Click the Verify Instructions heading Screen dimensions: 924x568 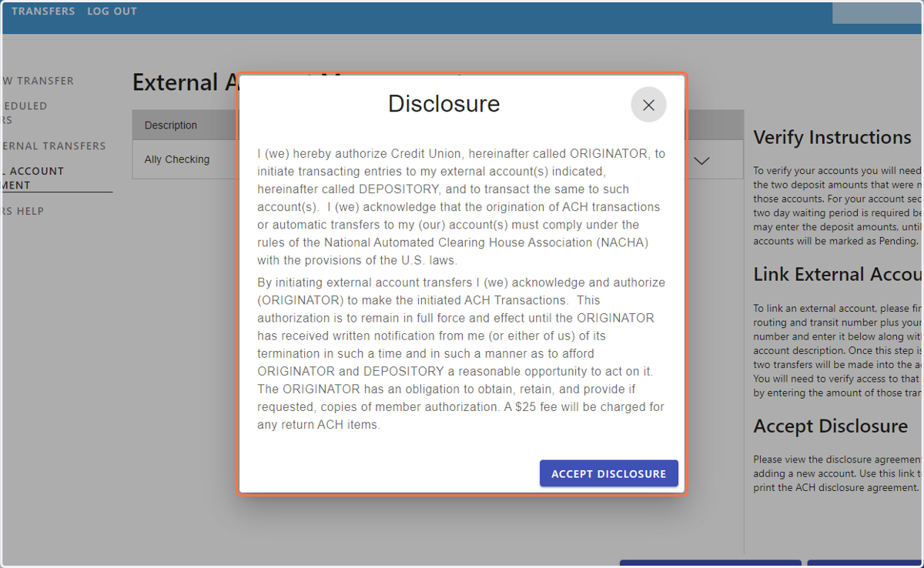pyautogui.click(x=832, y=137)
